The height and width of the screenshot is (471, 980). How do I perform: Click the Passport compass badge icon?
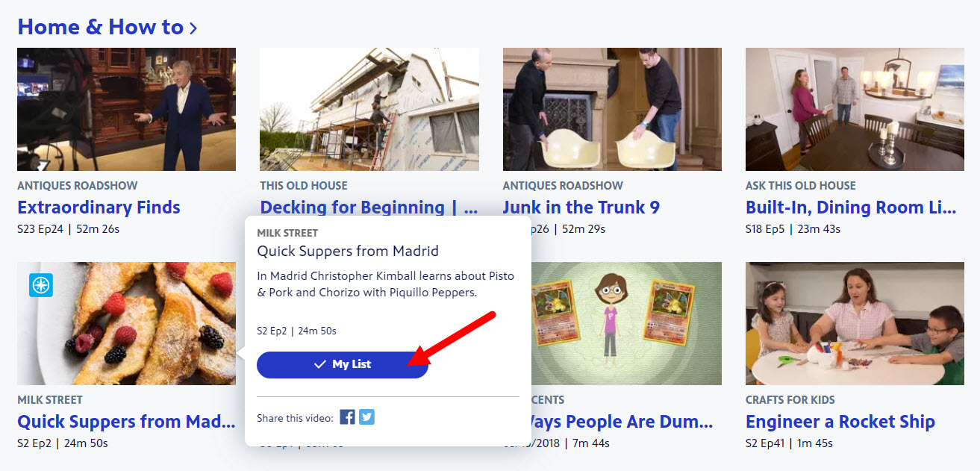40,285
